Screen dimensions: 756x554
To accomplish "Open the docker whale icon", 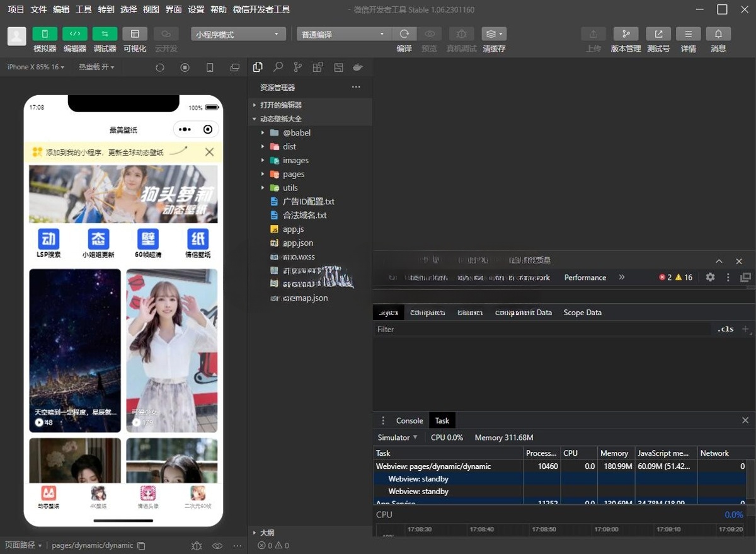I will [358, 67].
